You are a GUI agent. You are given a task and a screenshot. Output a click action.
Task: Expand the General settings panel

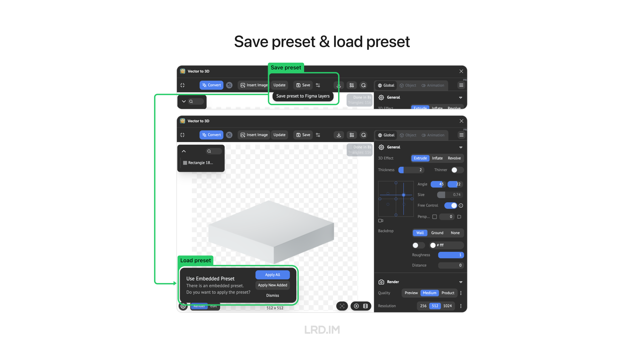[x=459, y=146]
